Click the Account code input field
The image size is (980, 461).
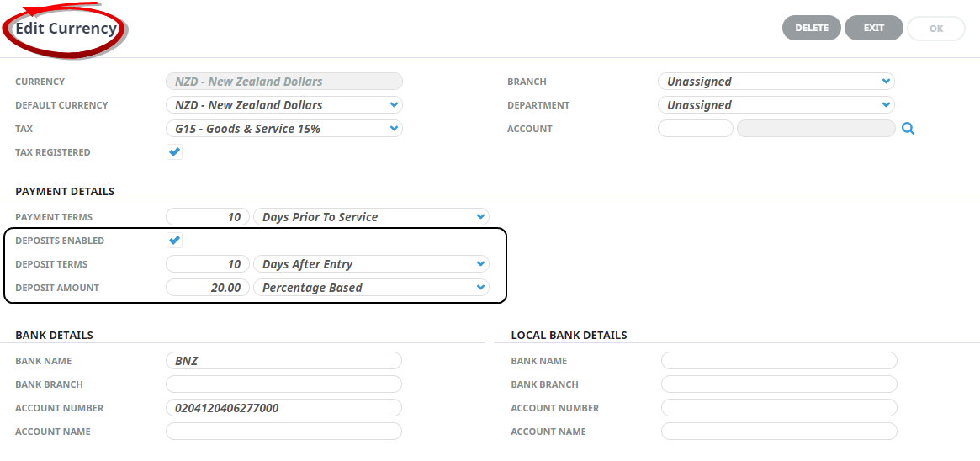click(x=696, y=129)
